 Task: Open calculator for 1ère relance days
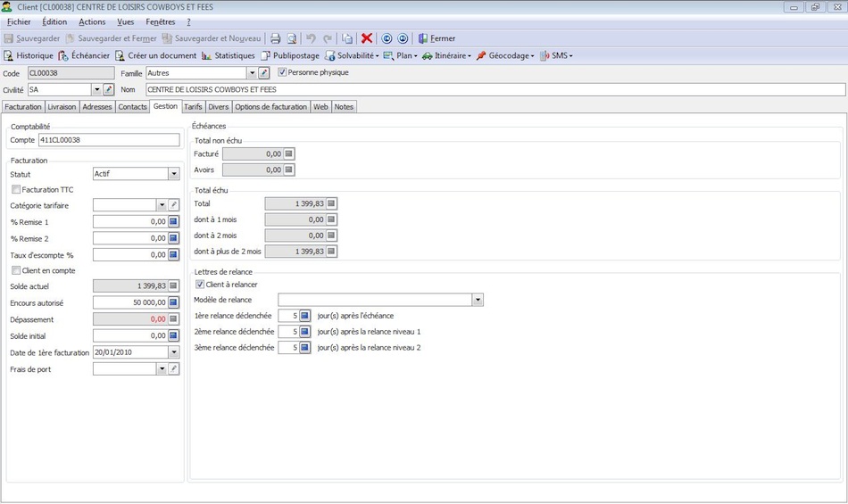(x=304, y=316)
